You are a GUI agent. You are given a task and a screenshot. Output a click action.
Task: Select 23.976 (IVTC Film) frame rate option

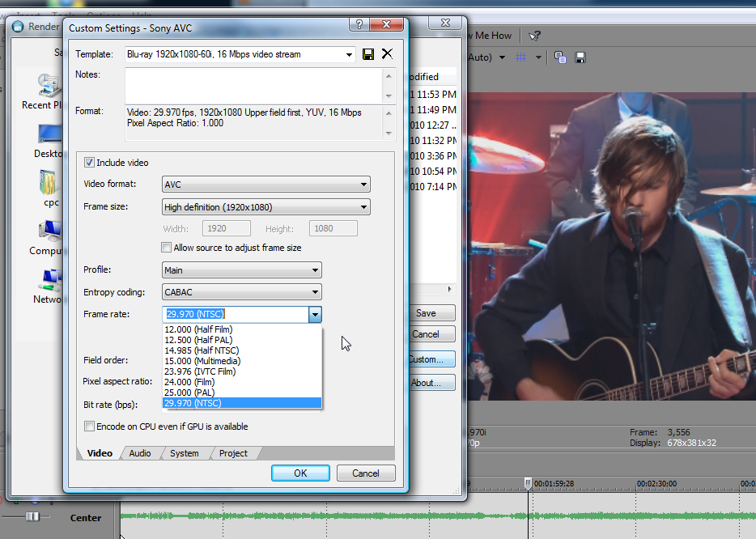pos(201,371)
